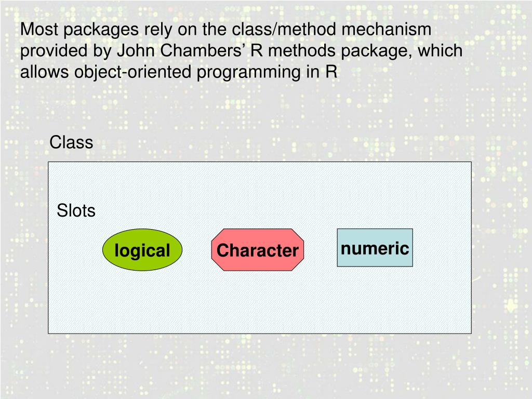532x399 pixels.
Task: Select the "Slots" label text
Action: (76, 210)
